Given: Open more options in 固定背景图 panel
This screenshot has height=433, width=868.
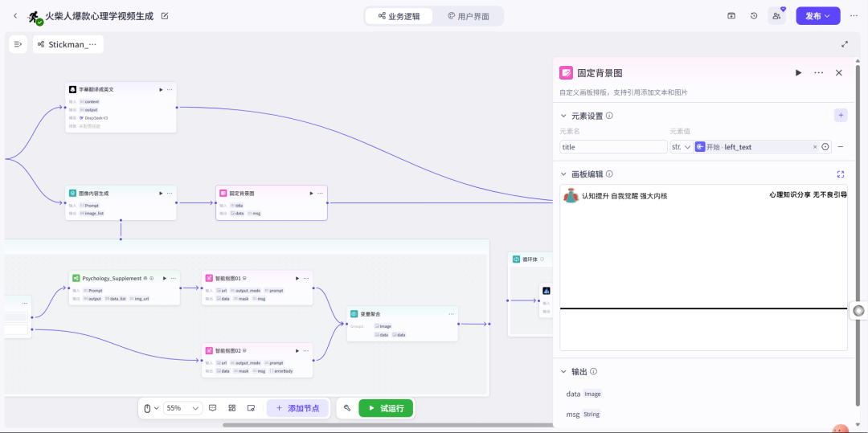Looking at the screenshot, I should tap(819, 72).
